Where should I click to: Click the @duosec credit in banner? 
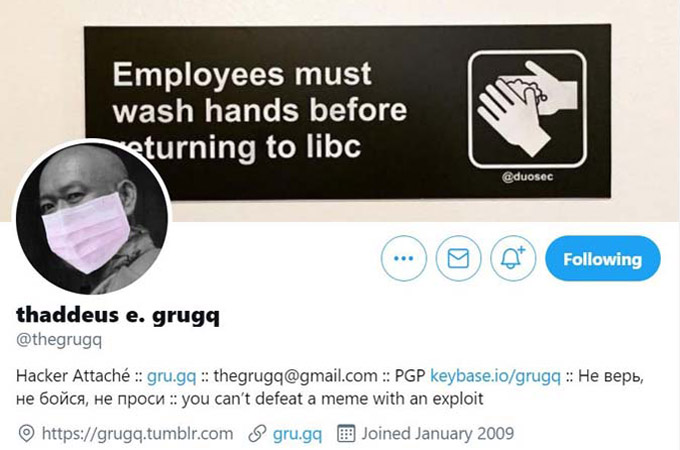[x=527, y=177]
